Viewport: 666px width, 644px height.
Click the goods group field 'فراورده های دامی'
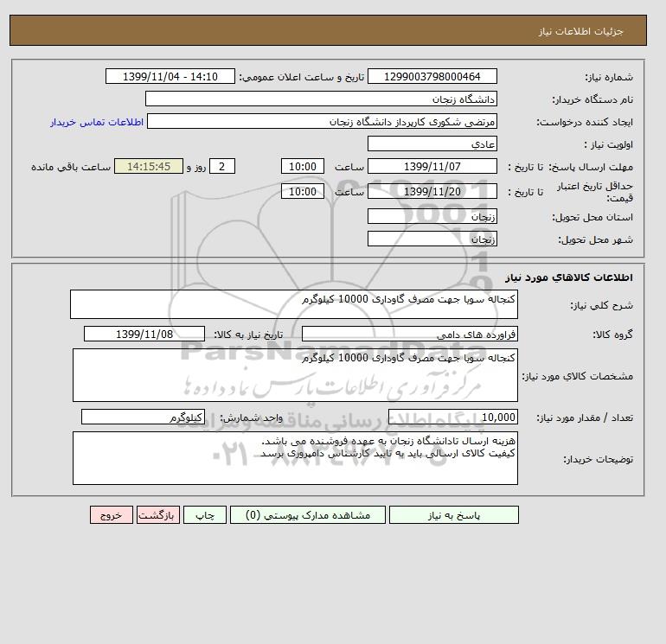pyautogui.click(x=409, y=334)
